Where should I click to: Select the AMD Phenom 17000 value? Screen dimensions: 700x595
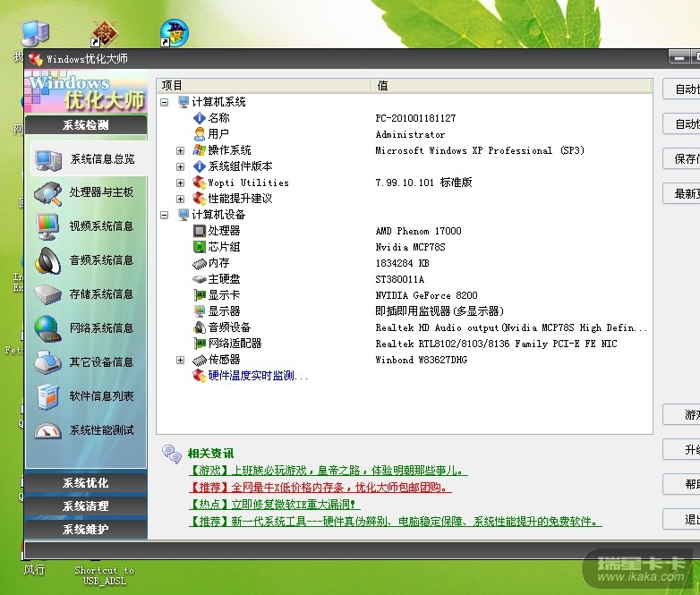pos(418,231)
